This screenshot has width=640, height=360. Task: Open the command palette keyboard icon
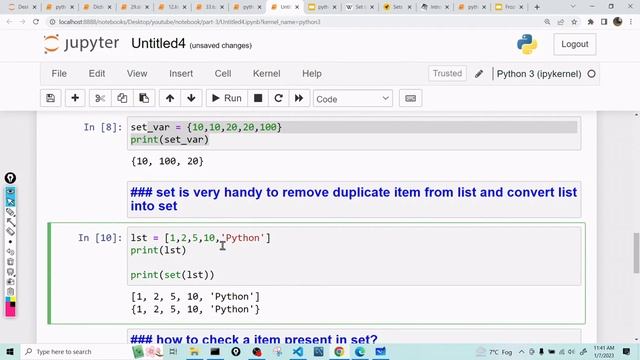(411, 98)
